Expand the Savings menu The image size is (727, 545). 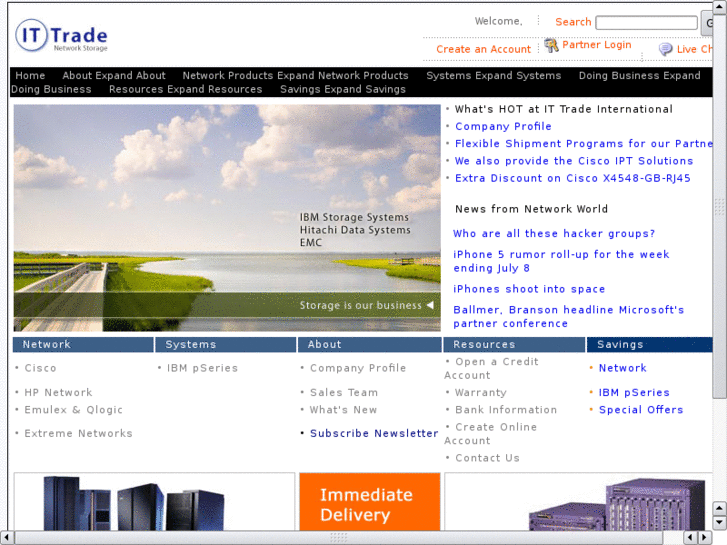(343, 89)
